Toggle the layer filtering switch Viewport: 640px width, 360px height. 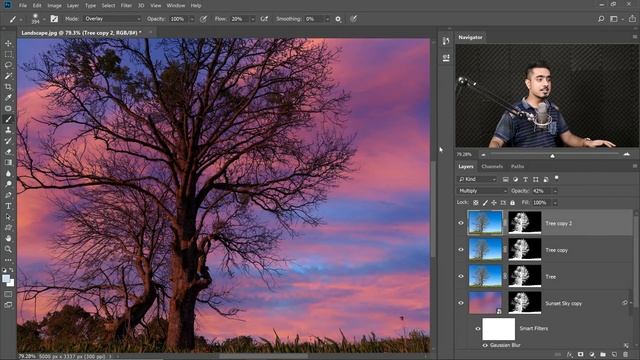click(557, 178)
